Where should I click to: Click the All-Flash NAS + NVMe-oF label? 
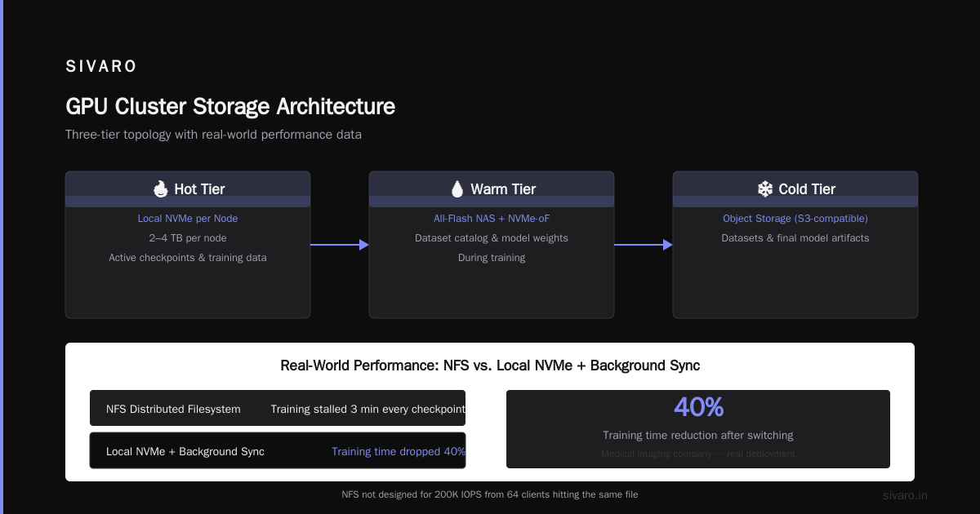click(492, 219)
